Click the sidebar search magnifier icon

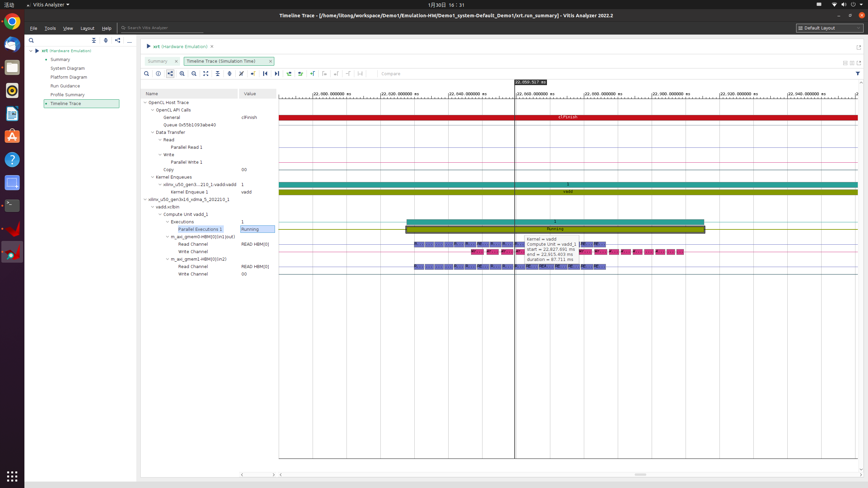coord(31,40)
